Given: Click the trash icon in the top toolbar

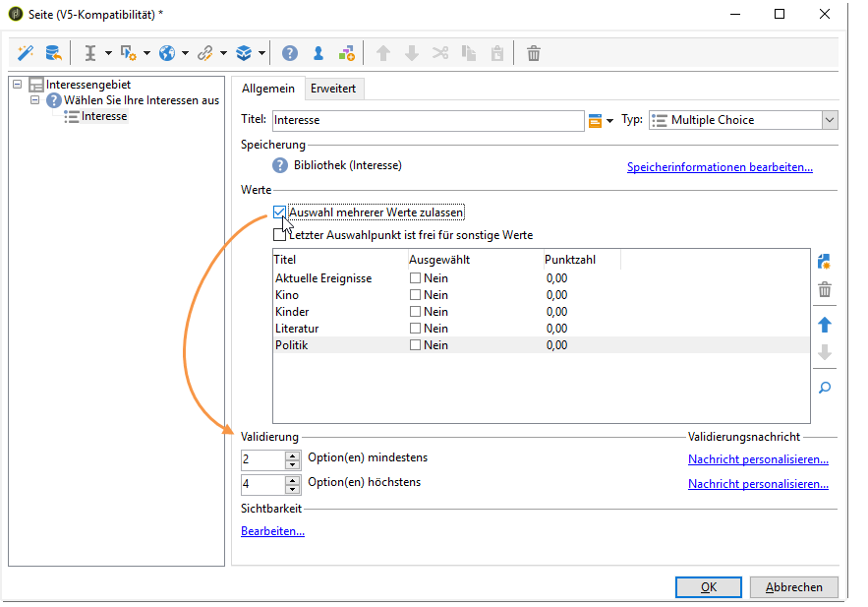Looking at the screenshot, I should 534,53.
